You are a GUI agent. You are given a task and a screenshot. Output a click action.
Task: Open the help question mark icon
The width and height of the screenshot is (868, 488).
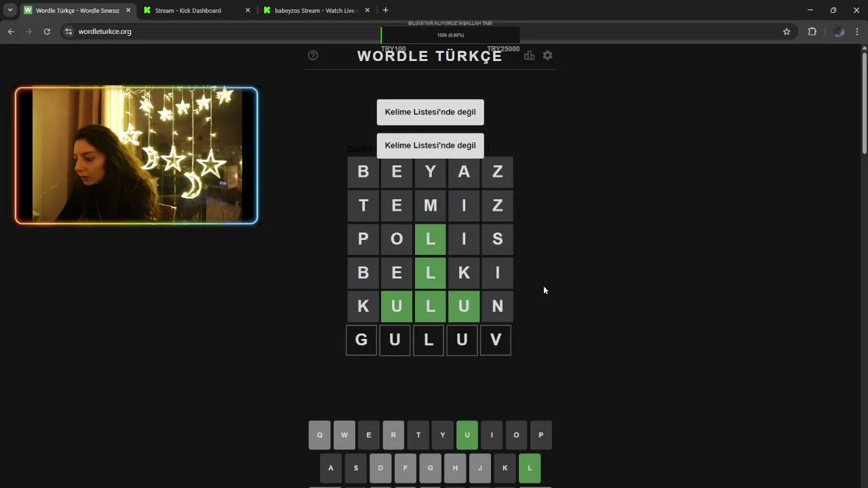click(313, 56)
